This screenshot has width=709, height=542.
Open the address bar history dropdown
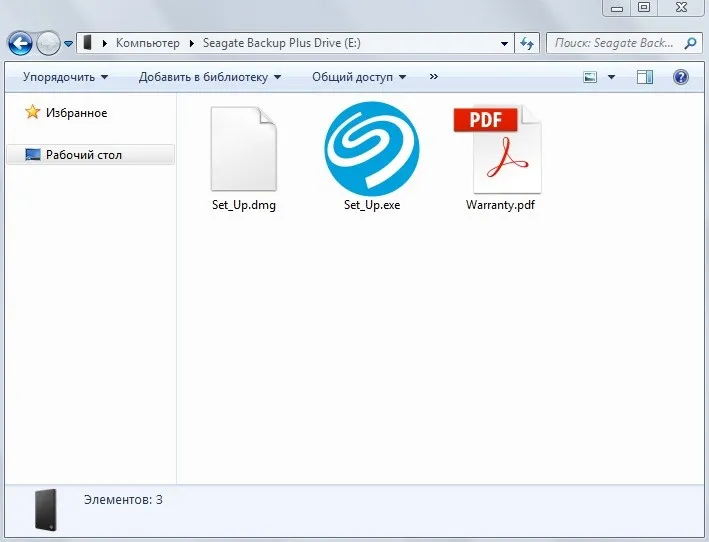504,44
